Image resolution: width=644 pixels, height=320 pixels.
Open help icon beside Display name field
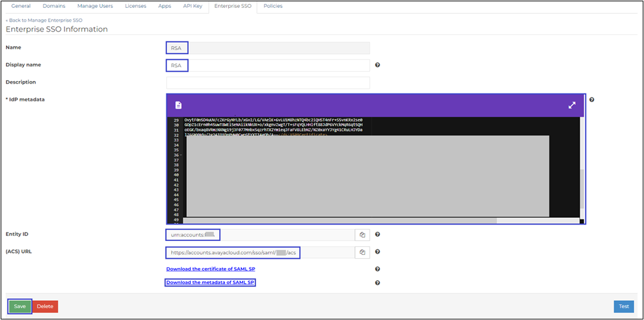point(378,65)
